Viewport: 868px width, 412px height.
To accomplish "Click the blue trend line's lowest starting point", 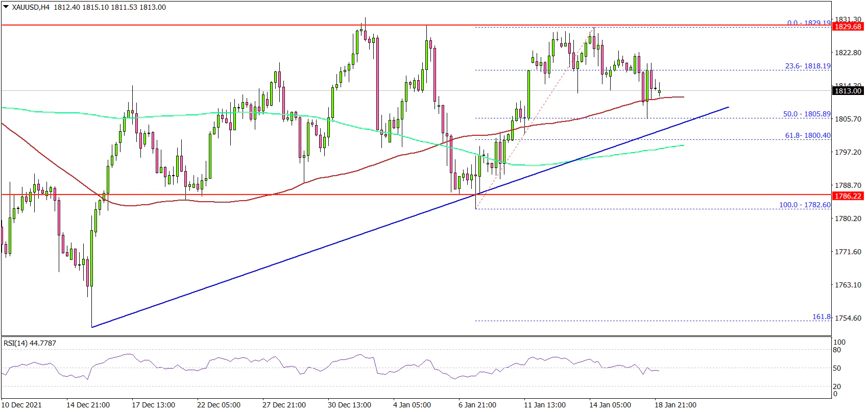I will [92, 327].
